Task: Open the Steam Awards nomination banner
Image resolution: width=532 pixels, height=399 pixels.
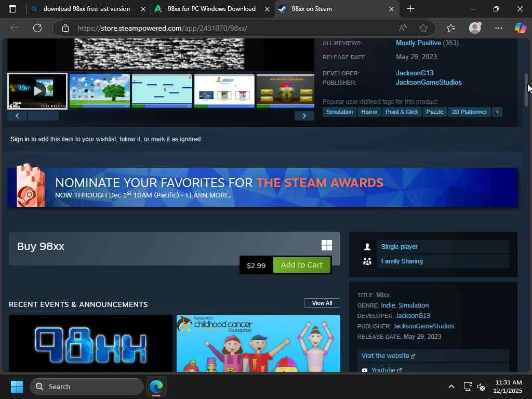Action: click(262, 187)
